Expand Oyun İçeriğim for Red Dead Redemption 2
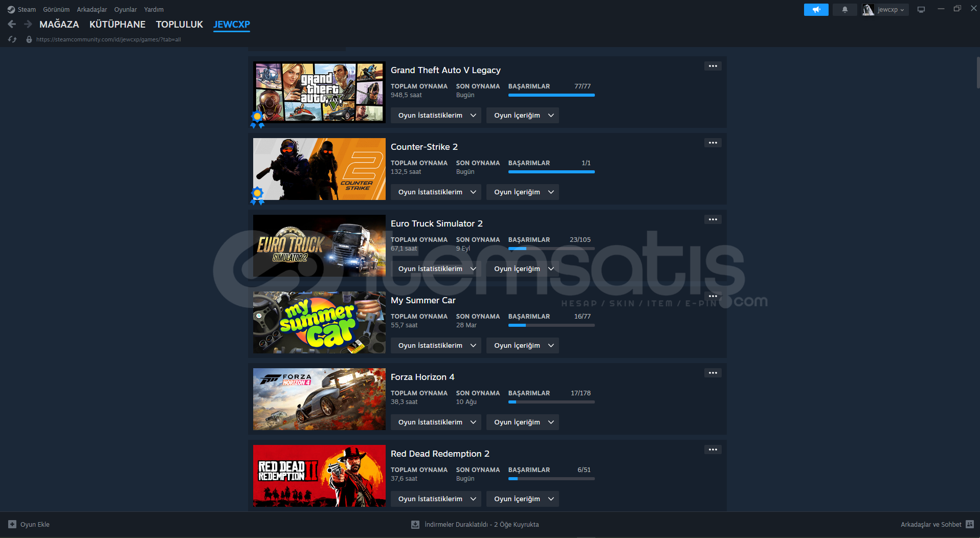The width and height of the screenshot is (980, 538). coord(523,499)
